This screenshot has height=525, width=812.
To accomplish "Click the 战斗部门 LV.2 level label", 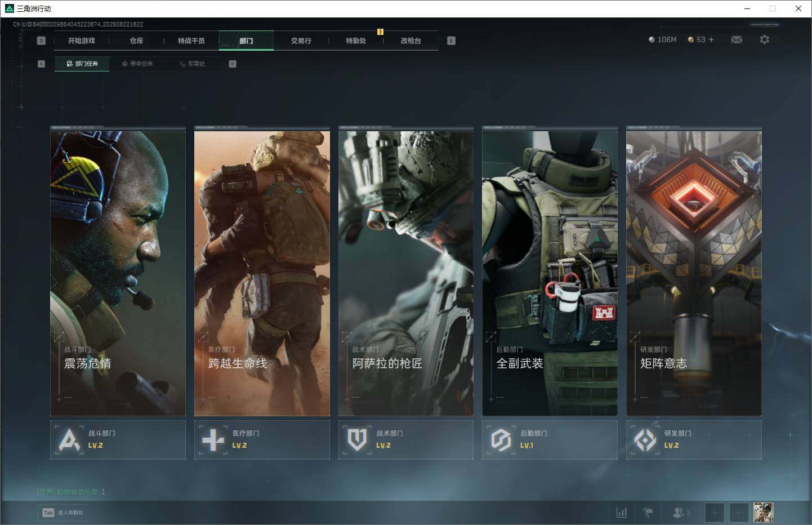I will [x=95, y=446].
